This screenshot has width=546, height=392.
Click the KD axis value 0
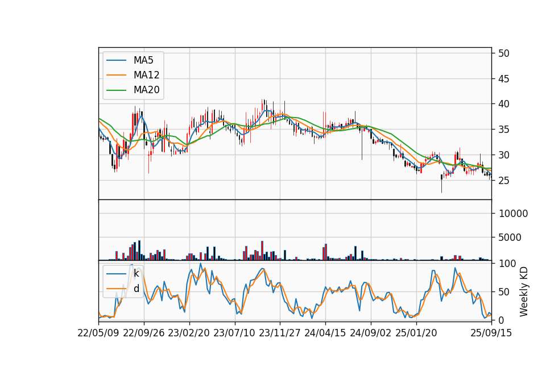(502, 320)
